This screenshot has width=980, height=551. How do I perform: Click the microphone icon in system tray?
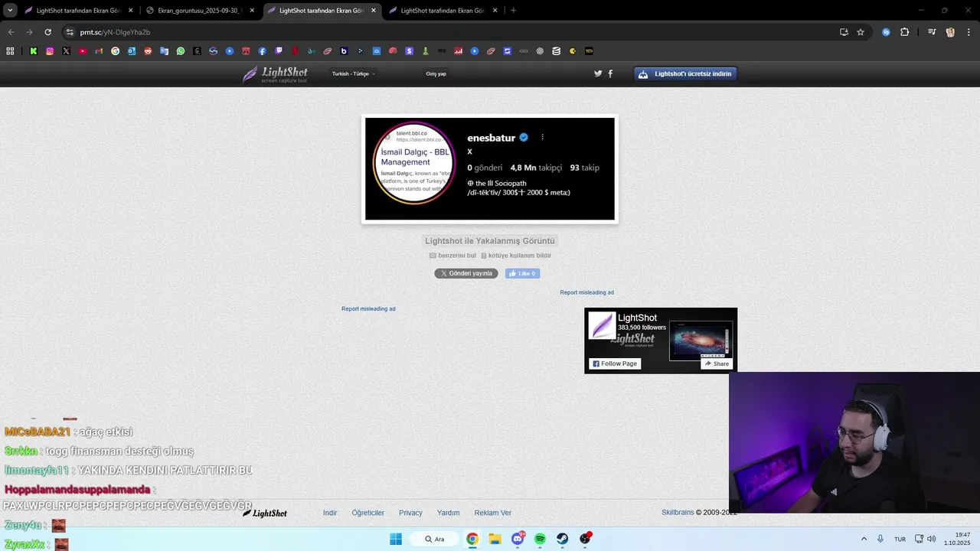[880, 539]
